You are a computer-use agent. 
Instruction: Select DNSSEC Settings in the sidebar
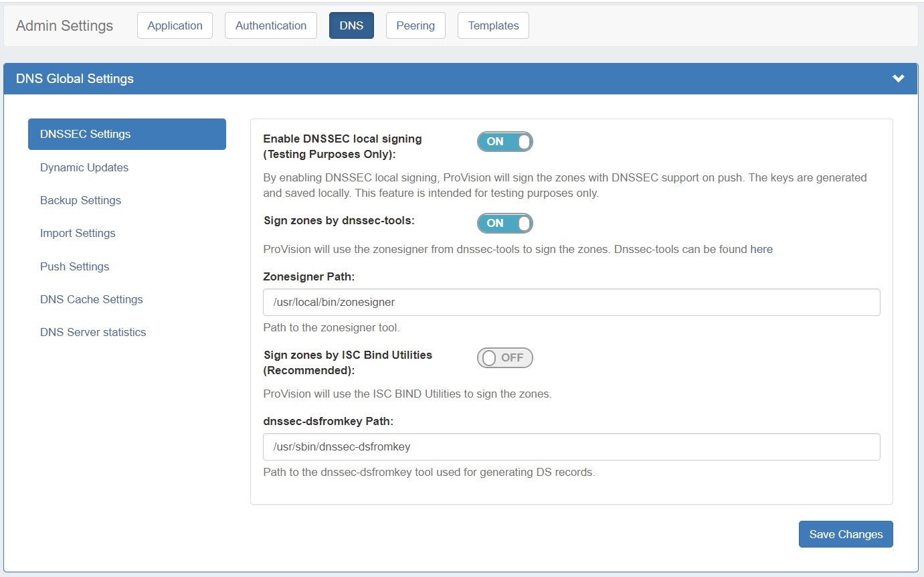coord(126,135)
